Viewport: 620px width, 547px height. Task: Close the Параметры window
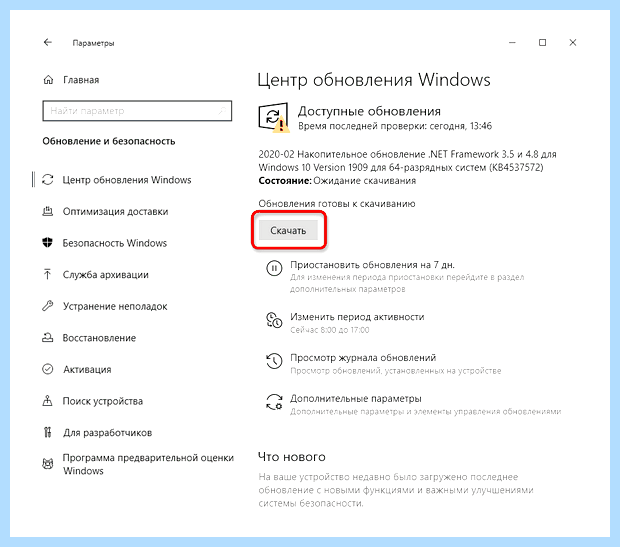[573, 42]
